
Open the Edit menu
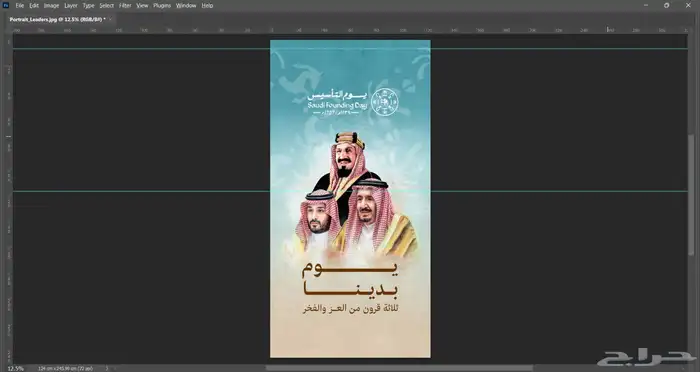[x=34, y=5]
